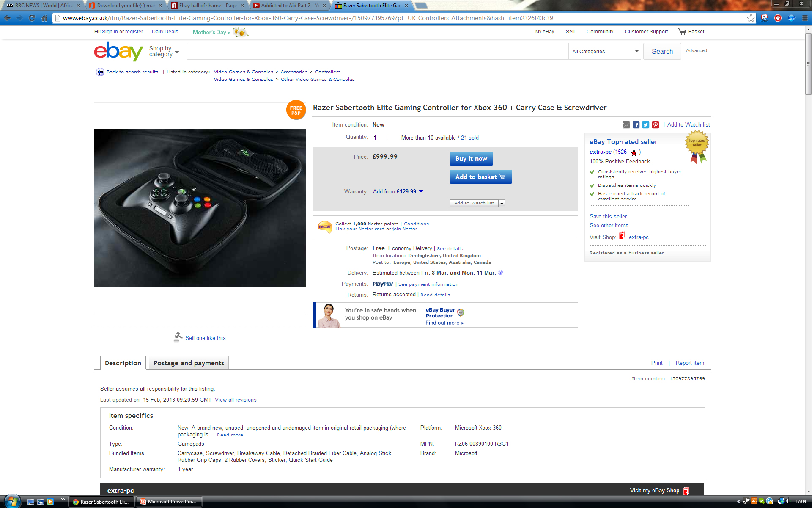Click the See other items link
The height and width of the screenshot is (508, 812).
(x=609, y=225)
